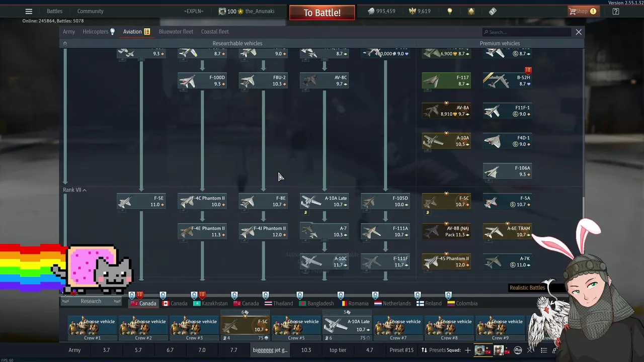Select the Preset #15 tab
The height and width of the screenshot is (362, 644).
[x=401, y=350]
